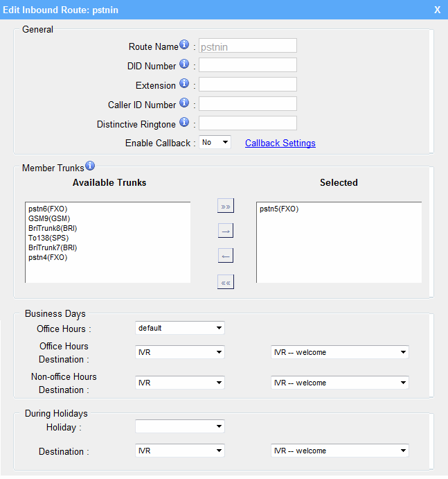Viewport: 448px width, 479px height.
Task: Open Non-office Hours Destination IVR welcome dropdown
Action: (339, 383)
